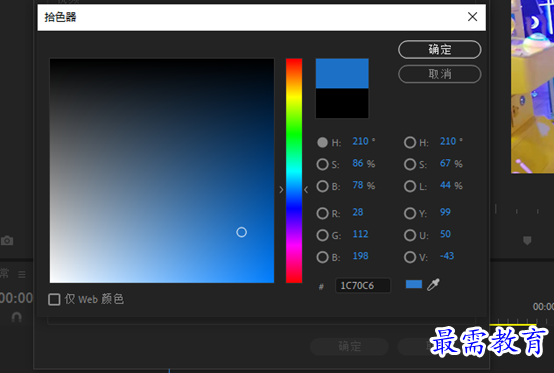This screenshot has width=554, height=373.
Task: Click the lightness value 44
Action: (x=445, y=185)
